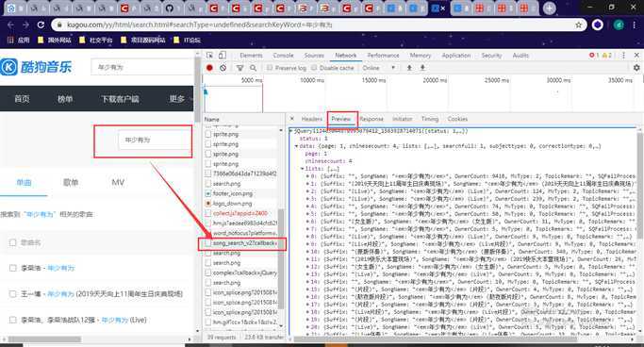Click the MV tab on the search results
Viewport: 644px width, 347px height.
pyautogui.click(x=118, y=182)
